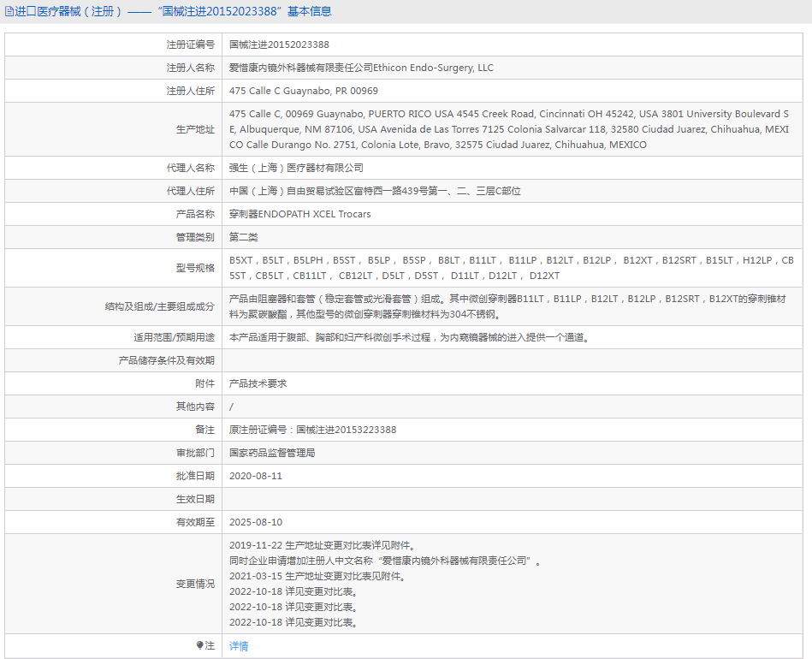Select the 代理人住所 label
The height and width of the screenshot is (659, 812).
click(x=191, y=191)
